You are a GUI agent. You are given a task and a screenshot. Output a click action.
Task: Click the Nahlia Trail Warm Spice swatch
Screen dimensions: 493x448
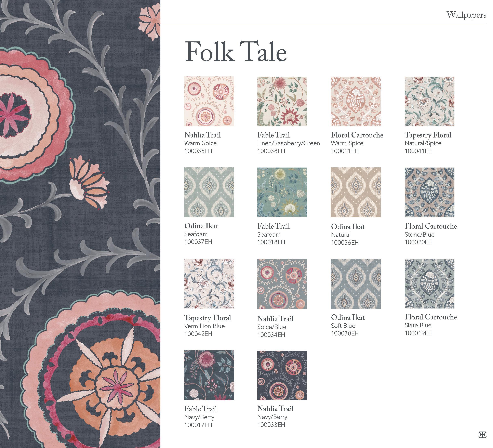coord(209,101)
